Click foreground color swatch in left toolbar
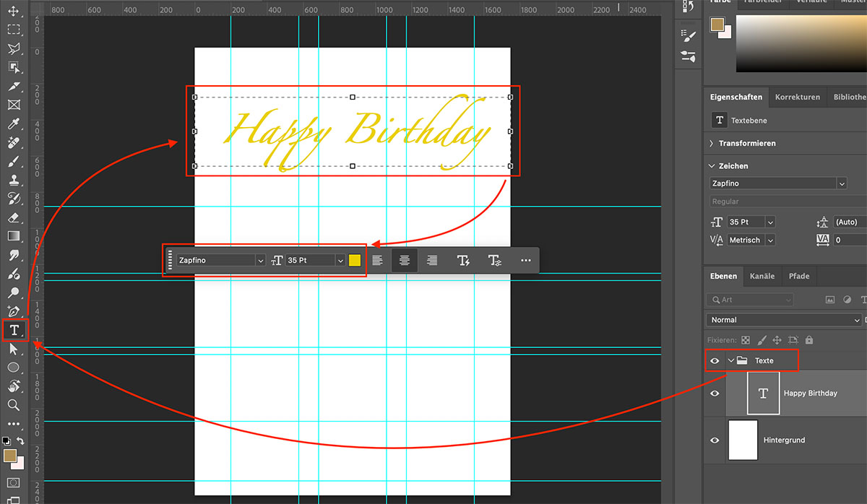The width and height of the screenshot is (867, 504). (x=10, y=456)
